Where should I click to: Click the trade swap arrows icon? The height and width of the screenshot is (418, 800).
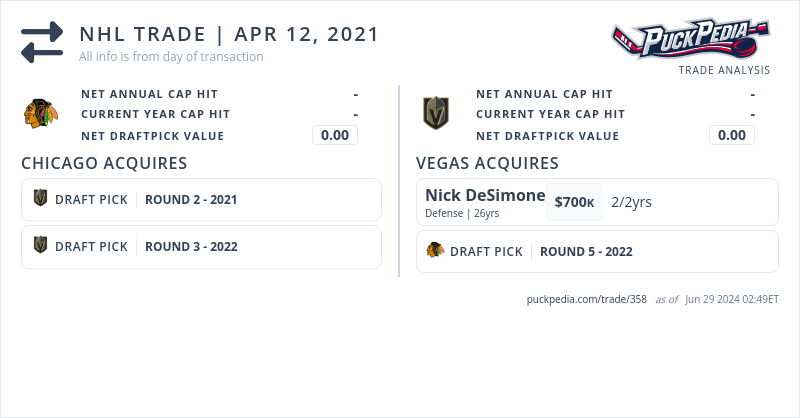coord(42,43)
